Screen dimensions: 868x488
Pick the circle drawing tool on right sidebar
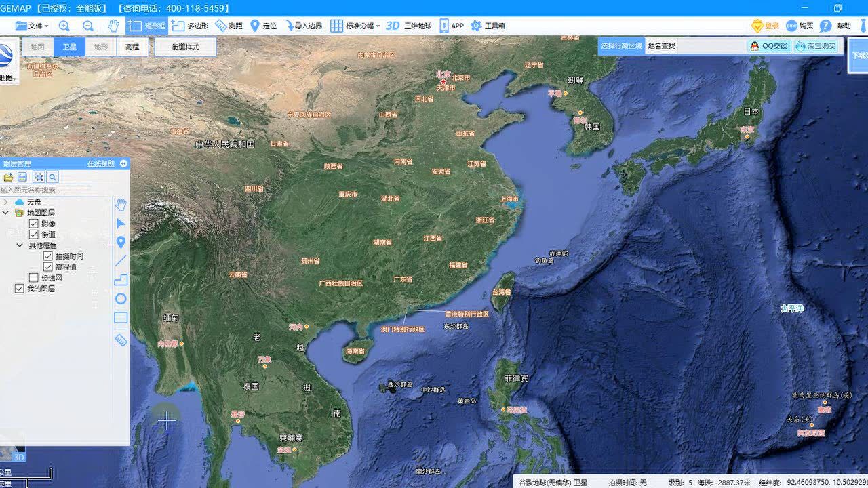(x=121, y=298)
